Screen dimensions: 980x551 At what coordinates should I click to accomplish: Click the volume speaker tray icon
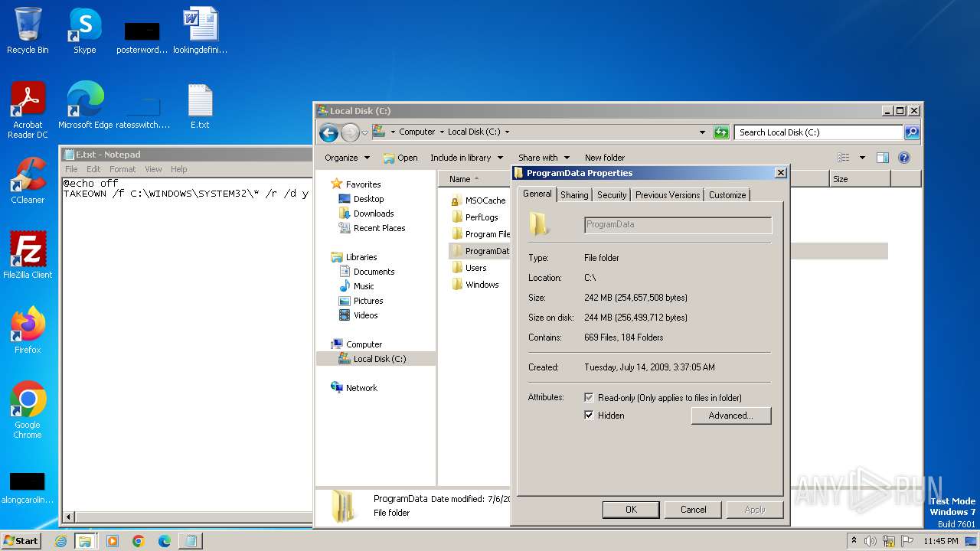tap(871, 541)
